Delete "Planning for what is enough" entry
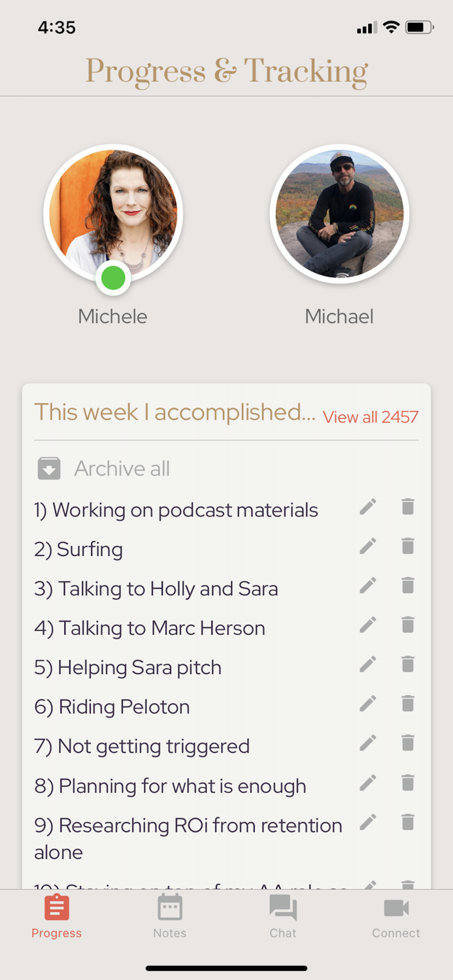 point(408,783)
